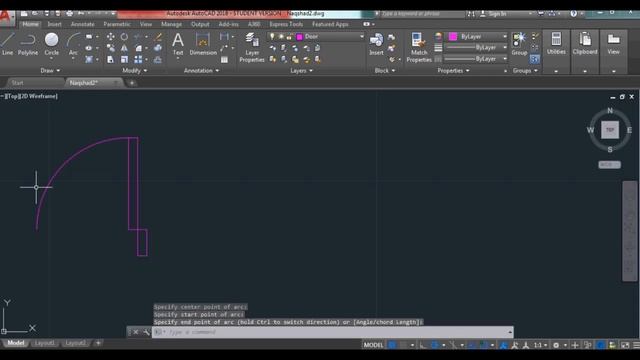Viewport: 640px width, 360px height.
Task: Use the Trim tool
Action: 138,37
